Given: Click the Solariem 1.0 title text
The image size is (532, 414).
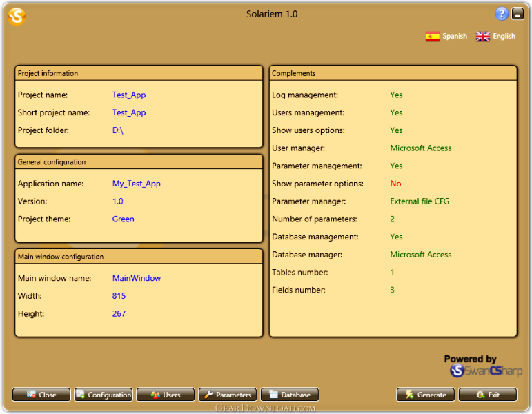Looking at the screenshot, I should [272, 14].
